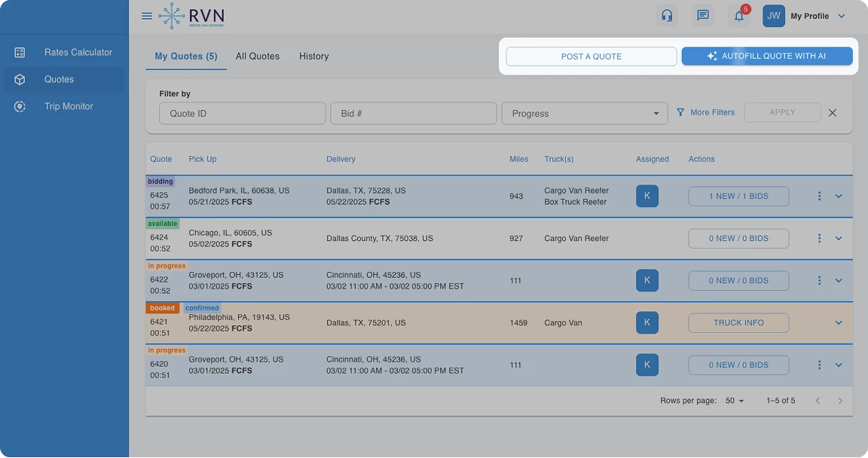Open the hamburger menu icon
This screenshot has width=868, height=458.
coord(147,16)
